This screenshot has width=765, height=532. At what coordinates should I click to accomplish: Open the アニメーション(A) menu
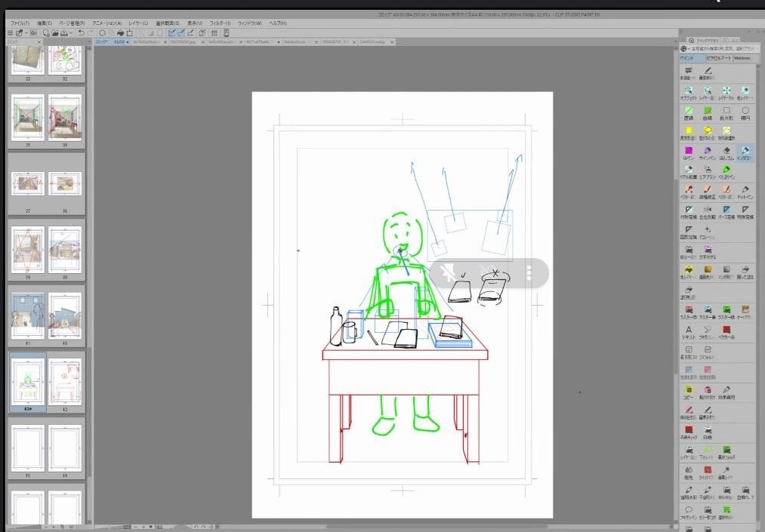[106, 23]
